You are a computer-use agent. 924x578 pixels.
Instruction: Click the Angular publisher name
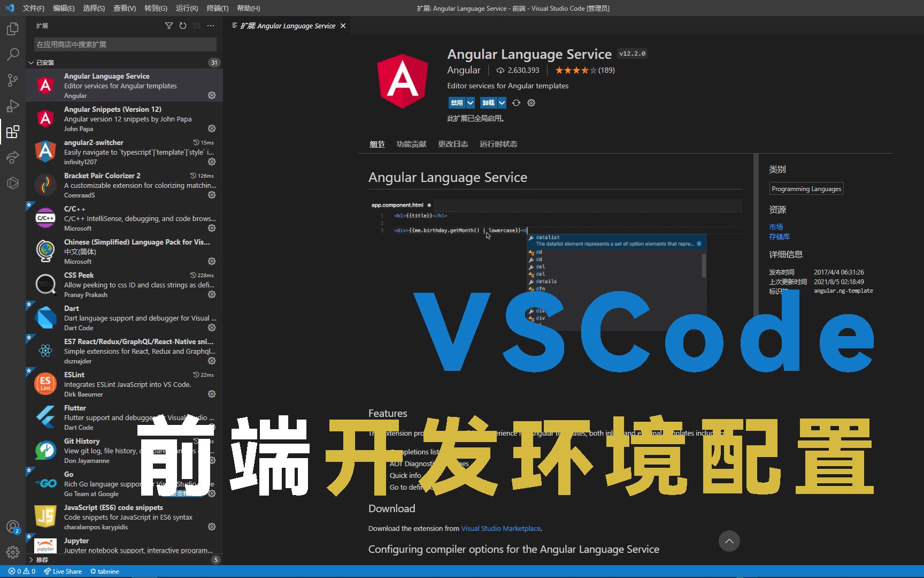(464, 70)
